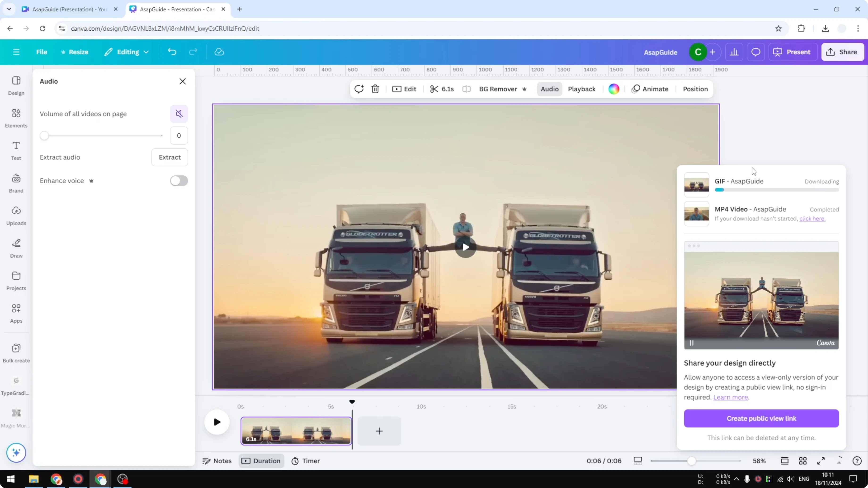Open the Uploads panel
The image size is (868, 488).
[16, 215]
